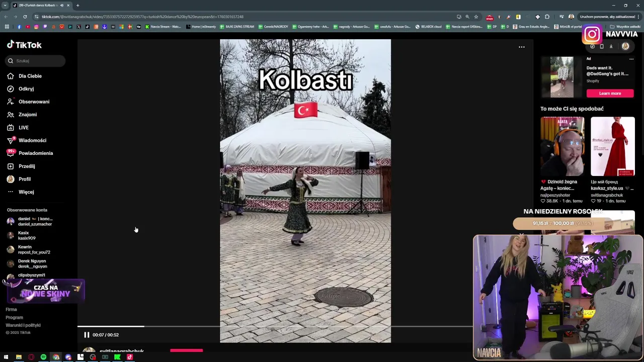Open the Chrome apps grid icon
This screenshot has height=362, width=644.
point(7,27)
